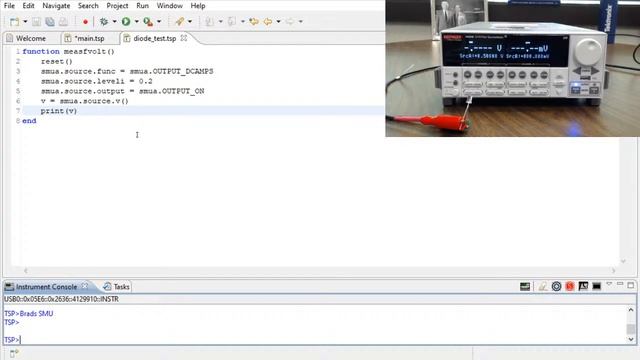The image size is (640, 360).
Task: Expand the Next Annotation dropdown arrow
Action: (x=220, y=22)
